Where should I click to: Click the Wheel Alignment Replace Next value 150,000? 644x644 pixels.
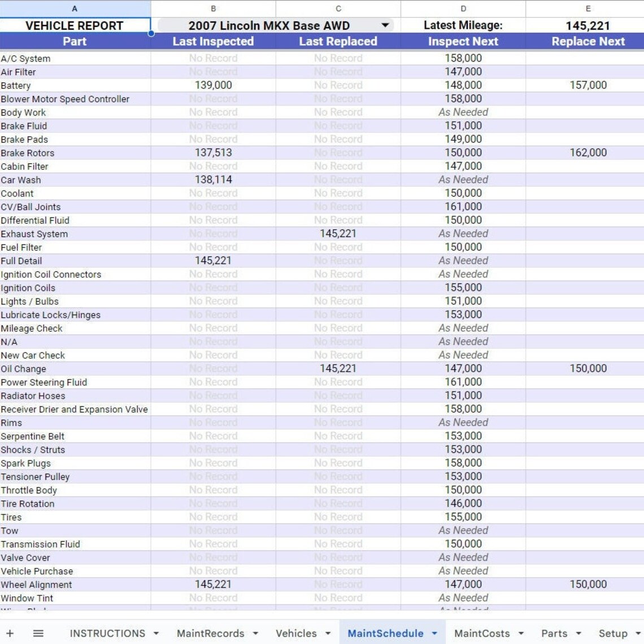(x=588, y=584)
